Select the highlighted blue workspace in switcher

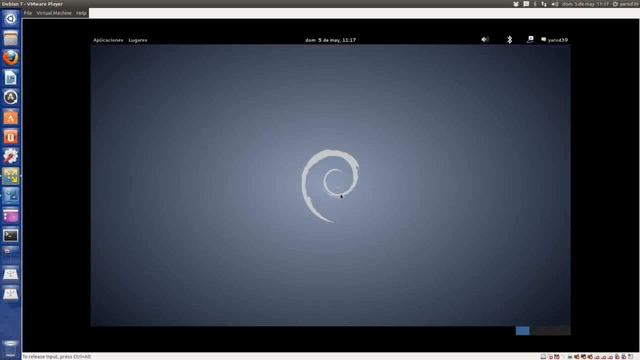coord(522,331)
